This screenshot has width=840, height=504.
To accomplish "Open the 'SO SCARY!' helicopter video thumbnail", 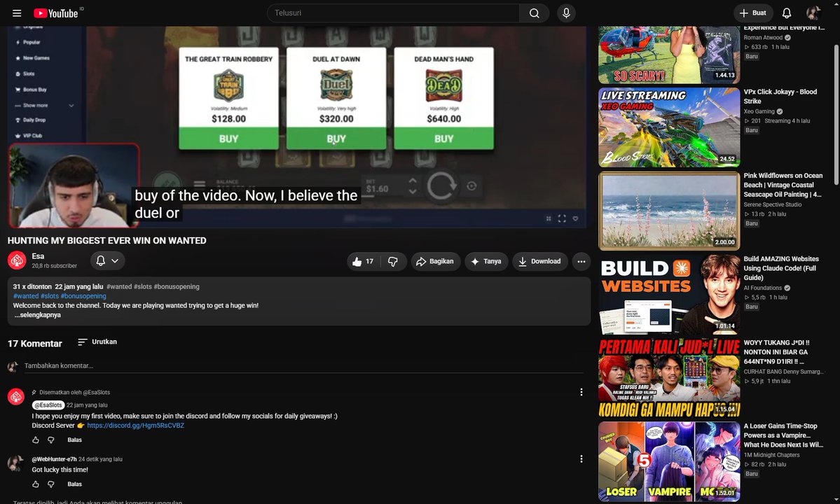I will 669,55.
